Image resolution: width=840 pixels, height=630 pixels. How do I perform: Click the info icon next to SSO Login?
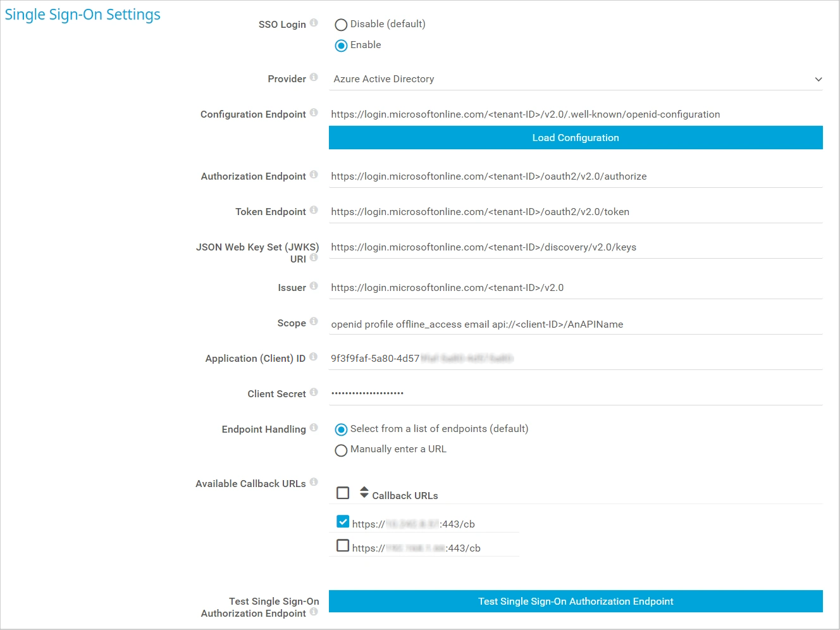(314, 23)
